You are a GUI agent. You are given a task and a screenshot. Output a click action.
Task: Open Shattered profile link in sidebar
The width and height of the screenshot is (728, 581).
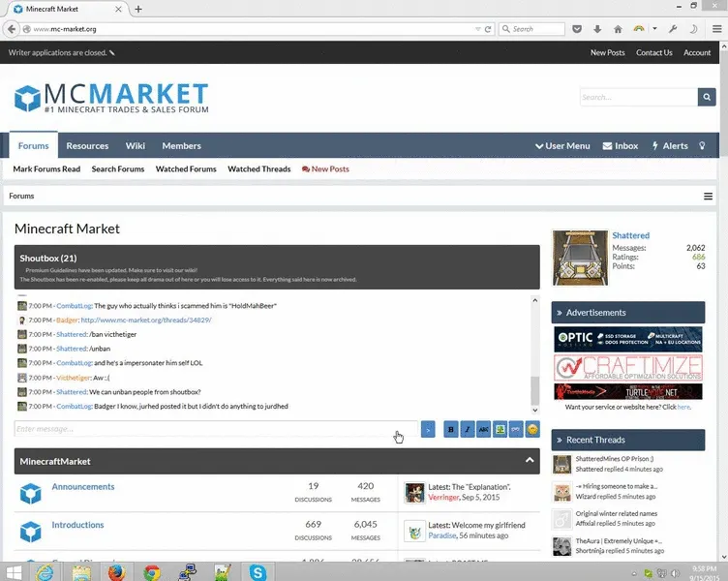[630, 235]
